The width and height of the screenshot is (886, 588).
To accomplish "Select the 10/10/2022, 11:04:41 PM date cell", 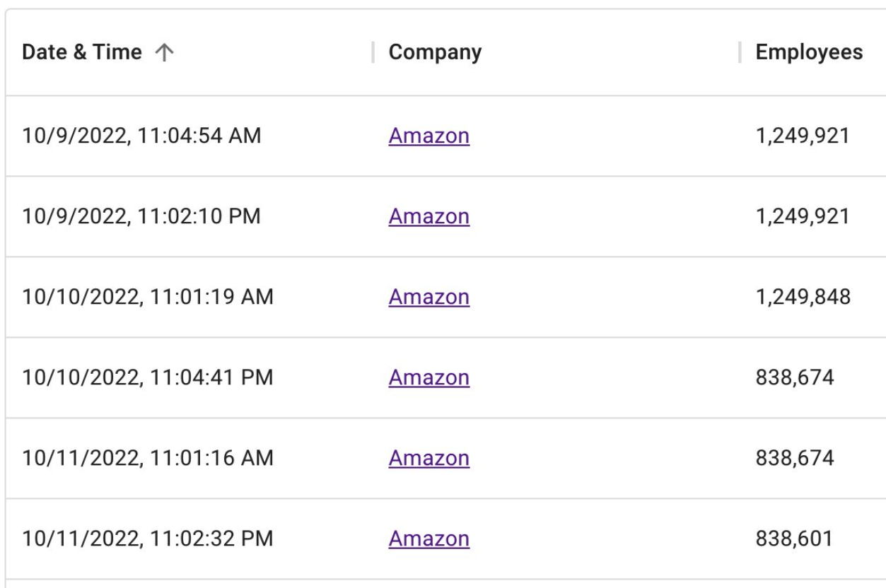I will [x=147, y=377].
